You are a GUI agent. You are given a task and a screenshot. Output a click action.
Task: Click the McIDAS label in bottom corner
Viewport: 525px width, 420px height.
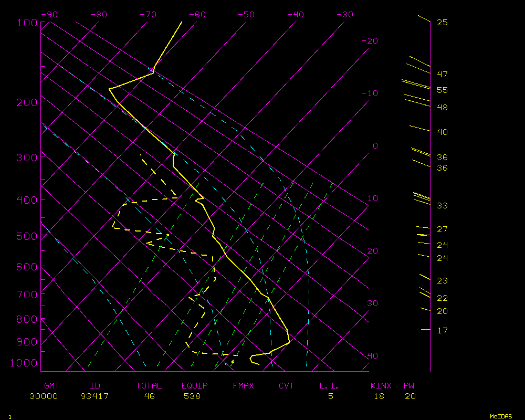[500, 416]
